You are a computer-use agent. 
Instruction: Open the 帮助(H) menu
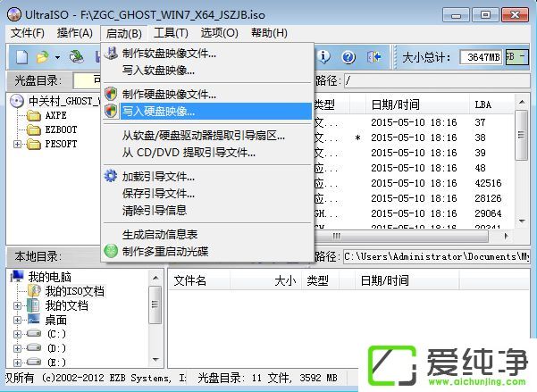(x=269, y=33)
